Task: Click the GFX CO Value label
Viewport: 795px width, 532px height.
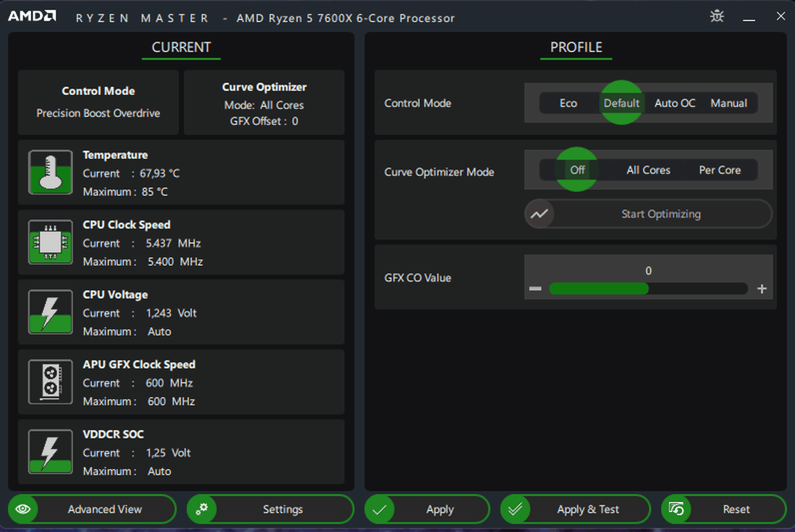Action: click(418, 277)
